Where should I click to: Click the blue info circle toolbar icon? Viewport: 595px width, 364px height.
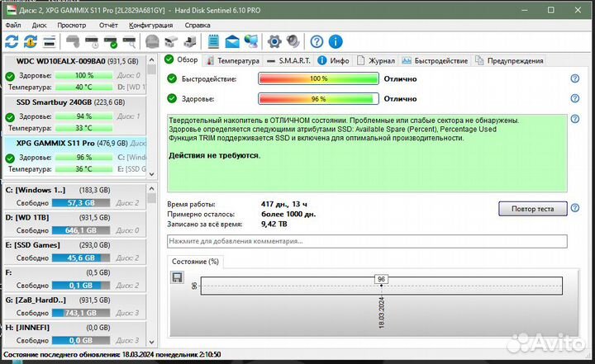(336, 42)
